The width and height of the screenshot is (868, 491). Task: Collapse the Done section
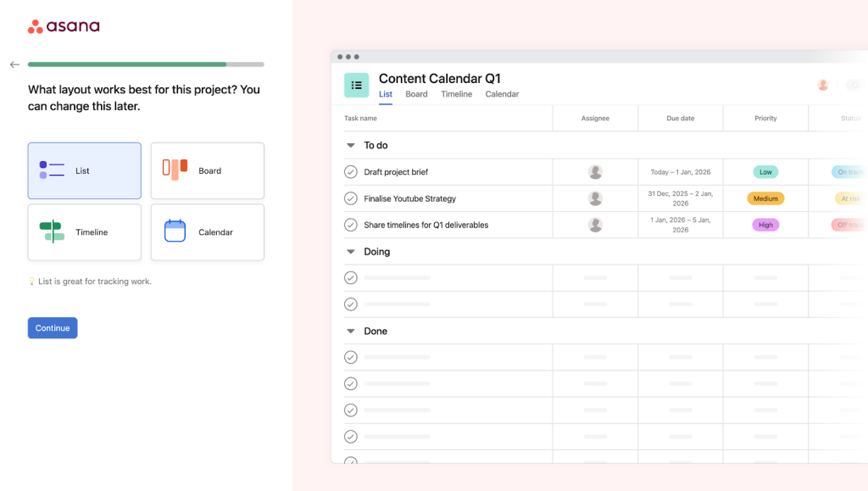point(350,331)
